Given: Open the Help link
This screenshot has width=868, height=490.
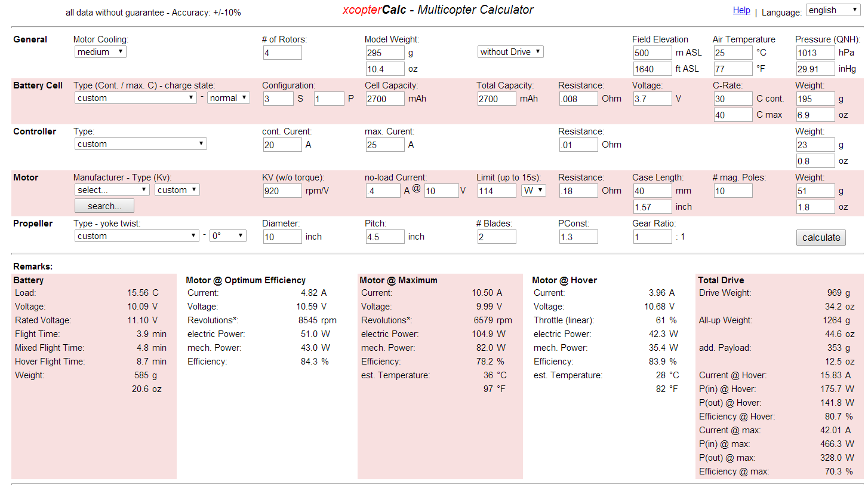Looking at the screenshot, I should (741, 10).
